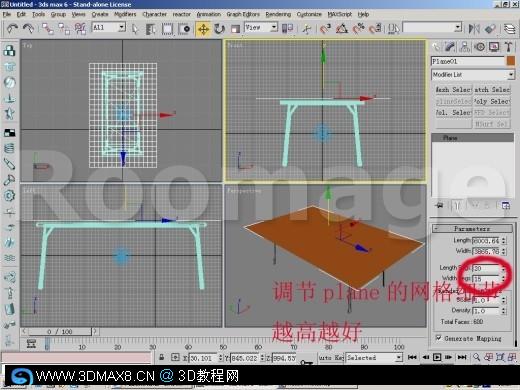Open the Named Selection Sets editor icon
The image size is (520, 390).
coord(394,29)
